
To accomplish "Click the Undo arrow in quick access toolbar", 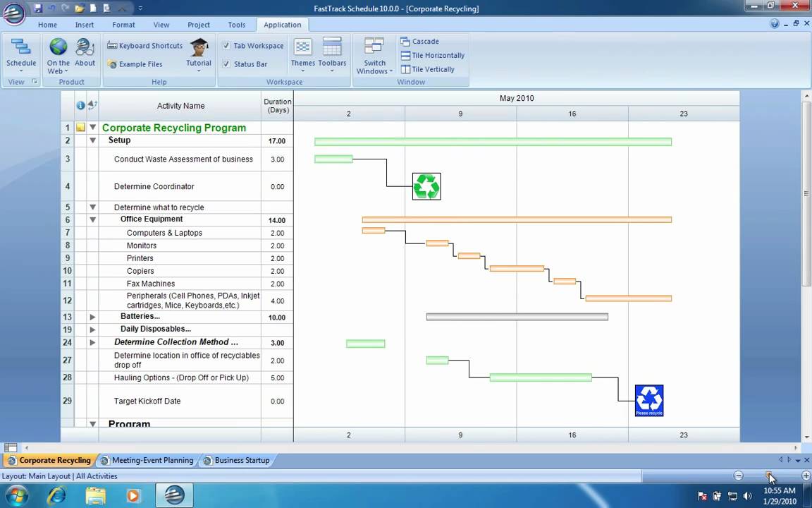I will pyautogui.click(x=51, y=8).
